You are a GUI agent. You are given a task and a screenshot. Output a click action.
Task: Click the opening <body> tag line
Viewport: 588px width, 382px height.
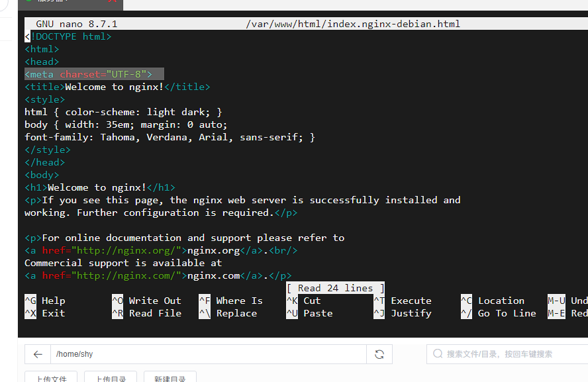tap(42, 175)
